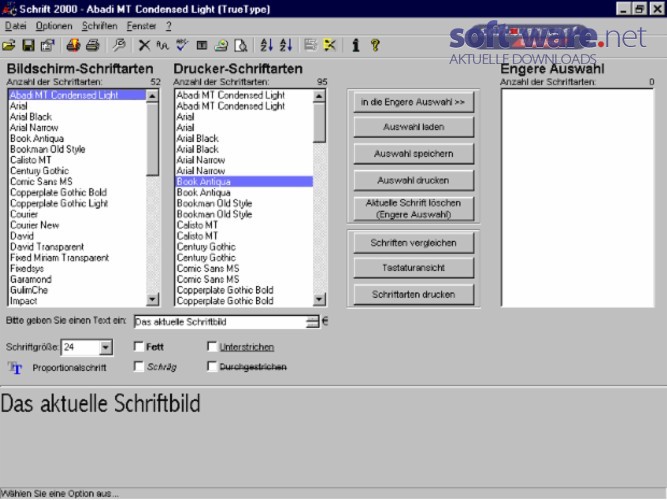Click the red and yellow printer icon
The height and width of the screenshot is (500, 667).
coord(73,45)
